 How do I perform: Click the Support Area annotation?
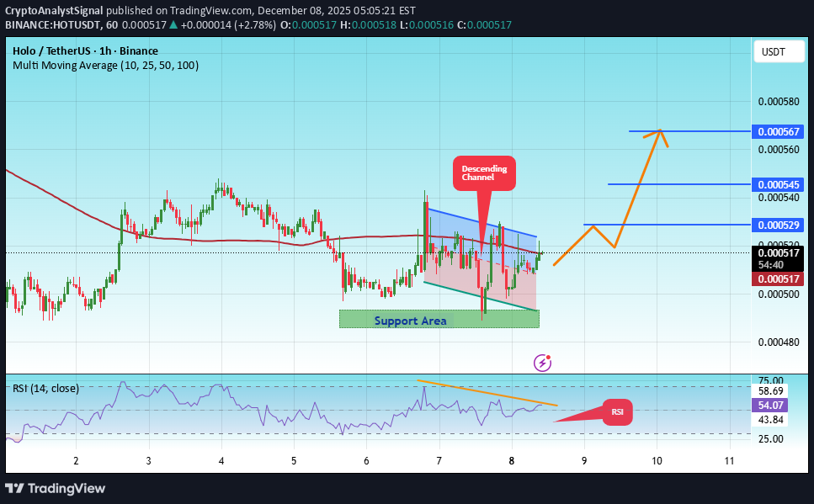(x=410, y=321)
